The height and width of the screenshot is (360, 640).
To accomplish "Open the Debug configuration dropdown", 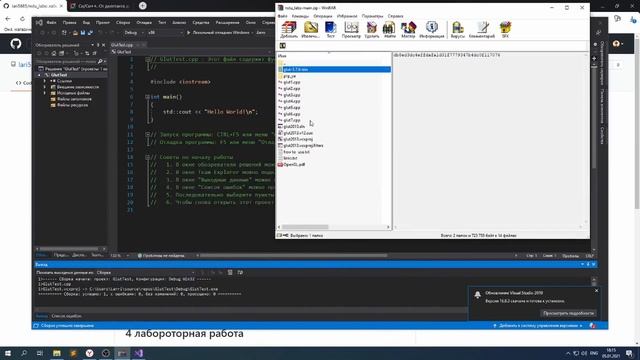I will coord(134,33).
